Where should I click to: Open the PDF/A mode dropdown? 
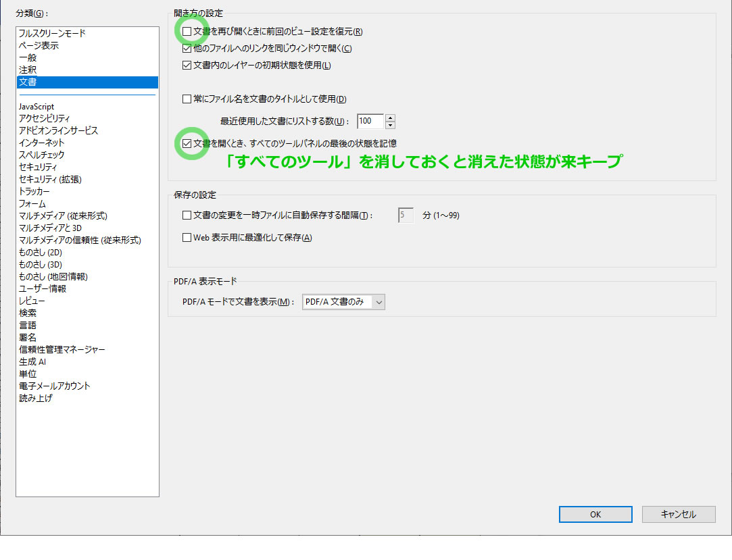(343, 302)
